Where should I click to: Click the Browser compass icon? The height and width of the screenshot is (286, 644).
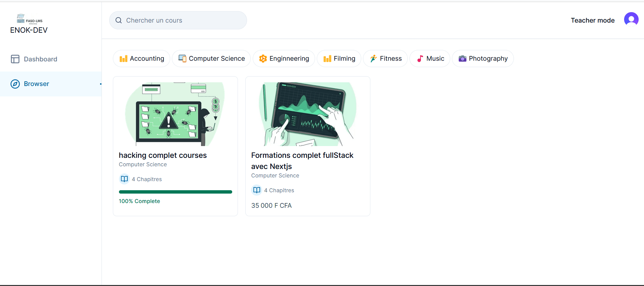pos(15,84)
